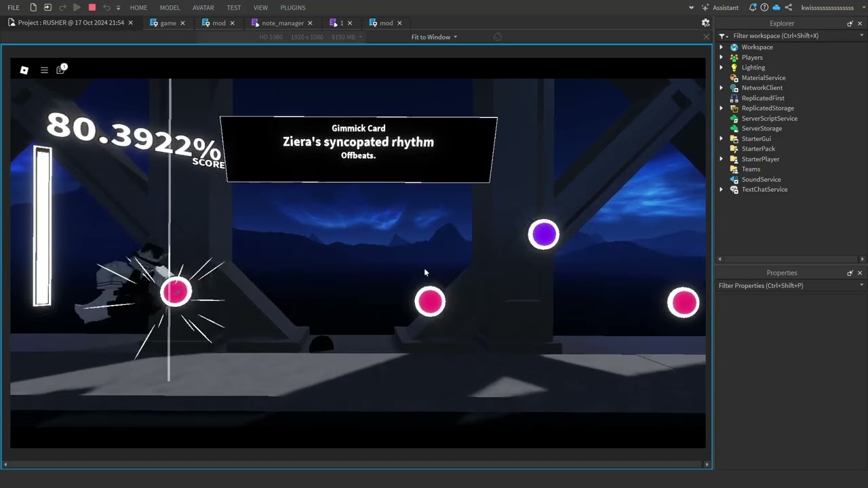Viewport: 868px width, 488px height.
Task: Switch to the TEST ribbon tab
Action: (234, 7)
